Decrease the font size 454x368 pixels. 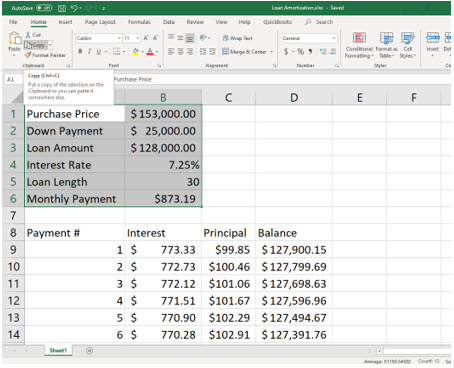pos(155,38)
